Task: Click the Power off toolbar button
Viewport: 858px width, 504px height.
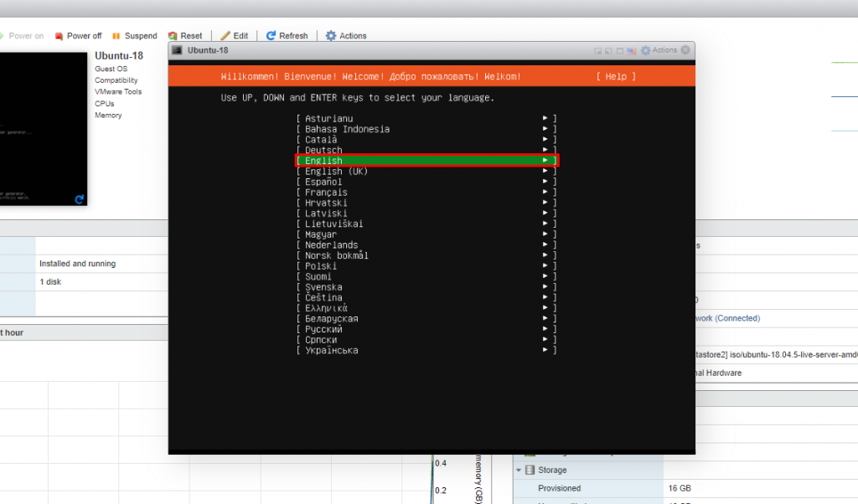Action: click(78, 36)
